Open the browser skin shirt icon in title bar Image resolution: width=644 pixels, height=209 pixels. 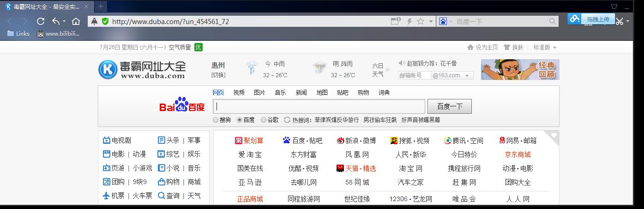pyautogui.click(x=614, y=6)
